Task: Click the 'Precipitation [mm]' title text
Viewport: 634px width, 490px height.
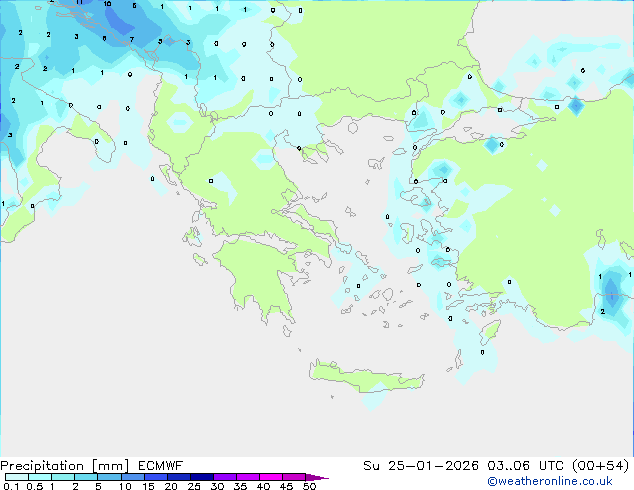Action: [x=65, y=466]
